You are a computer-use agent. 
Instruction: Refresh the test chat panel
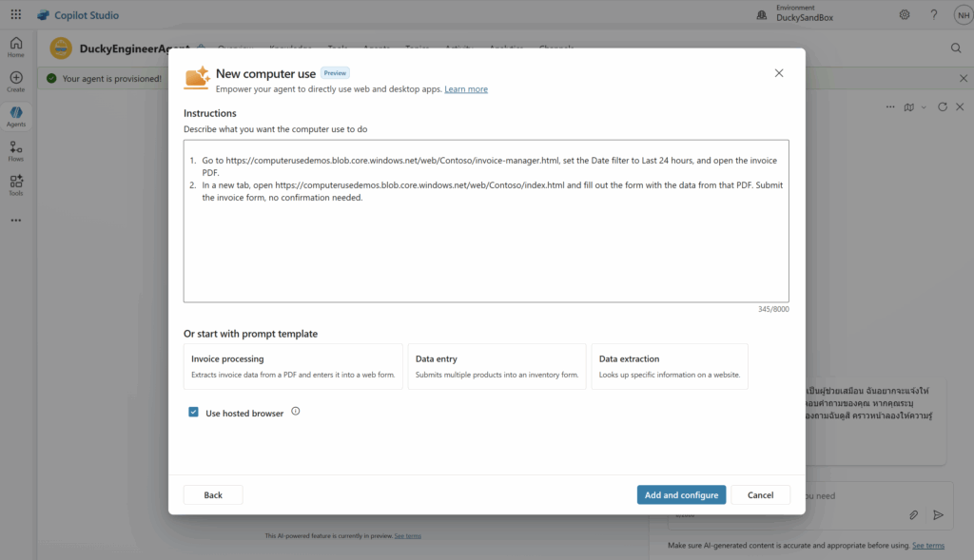coord(942,107)
